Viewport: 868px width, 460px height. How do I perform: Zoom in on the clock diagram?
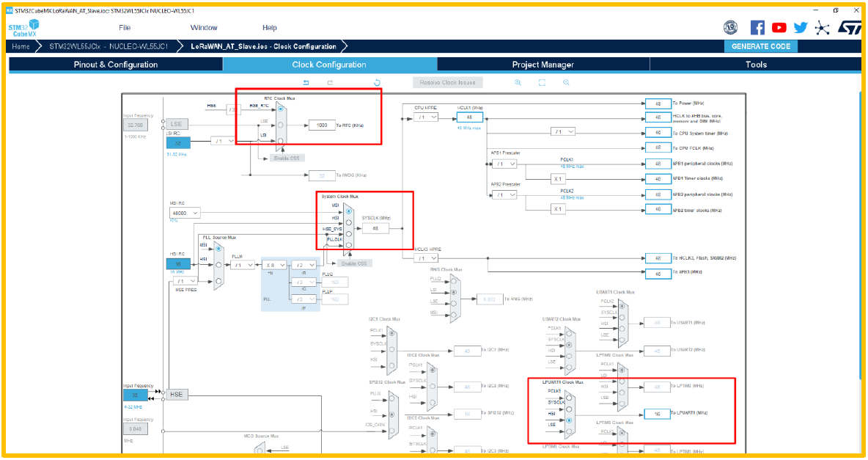518,83
